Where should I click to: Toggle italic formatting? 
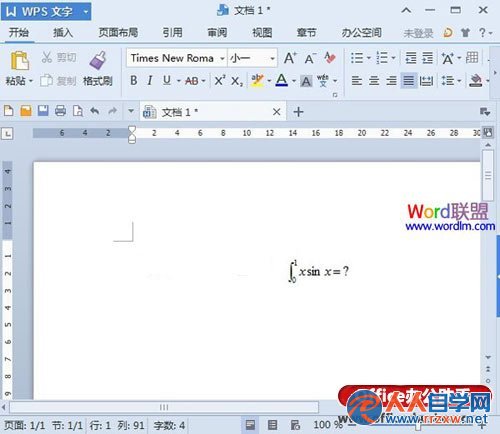[x=150, y=80]
